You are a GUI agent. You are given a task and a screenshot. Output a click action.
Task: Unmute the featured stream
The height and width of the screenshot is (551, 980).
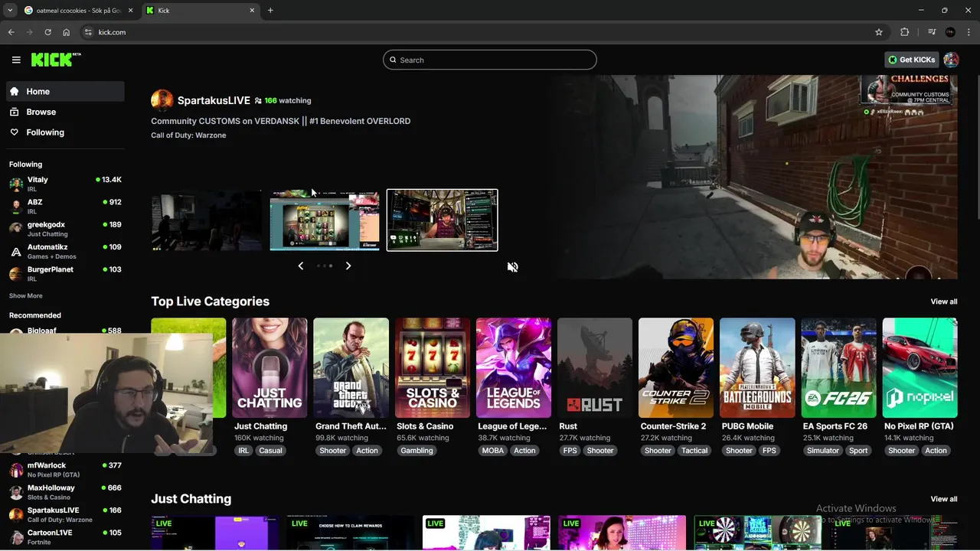(x=512, y=267)
